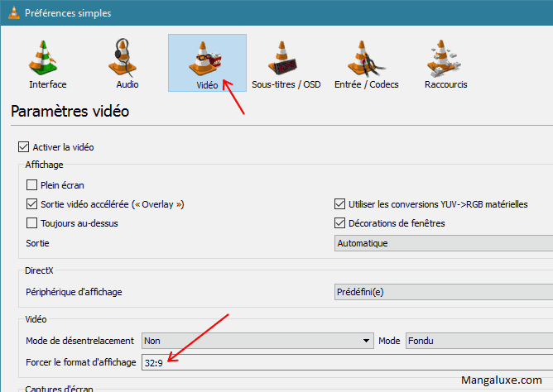The width and height of the screenshot is (553, 392).
Task: Open the Raccourcis preferences category
Action: pyautogui.click(x=445, y=63)
